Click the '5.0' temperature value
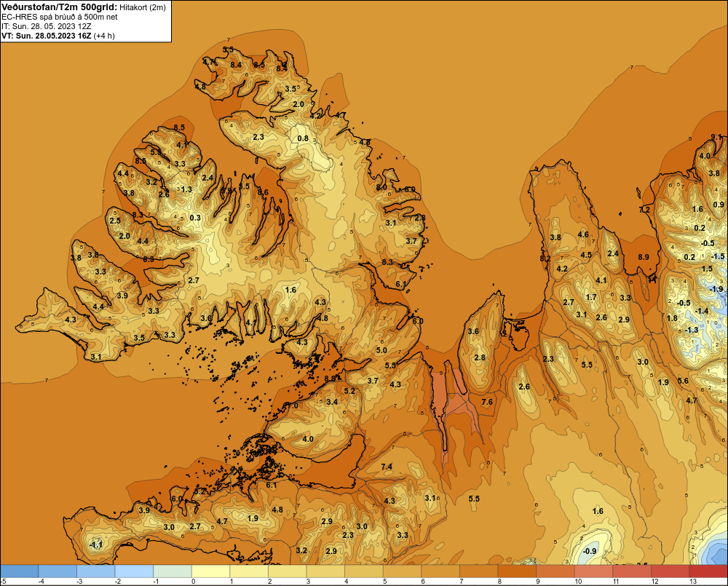Viewport: 728px width, 586px height. tap(381, 350)
